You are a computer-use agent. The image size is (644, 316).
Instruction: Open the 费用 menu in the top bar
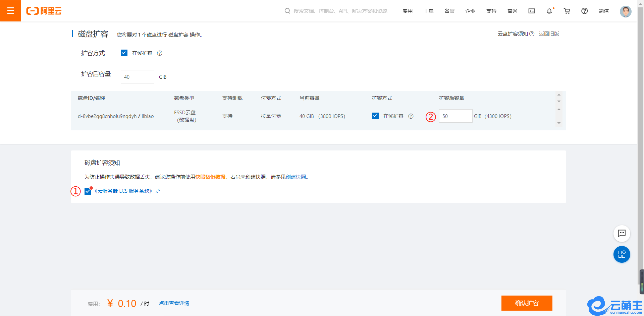point(408,11)
